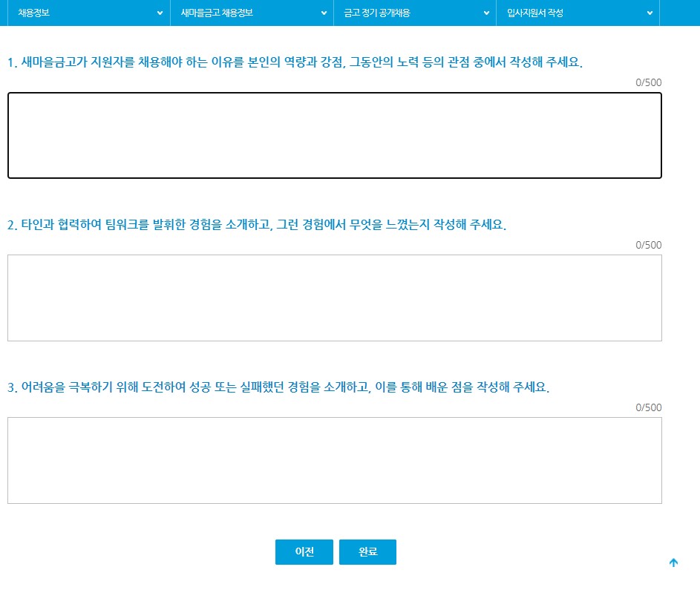Click the chevron next to 금고 정기 공개채용
The width and height of the screenshot is (700, 610).
coord(487,13)
